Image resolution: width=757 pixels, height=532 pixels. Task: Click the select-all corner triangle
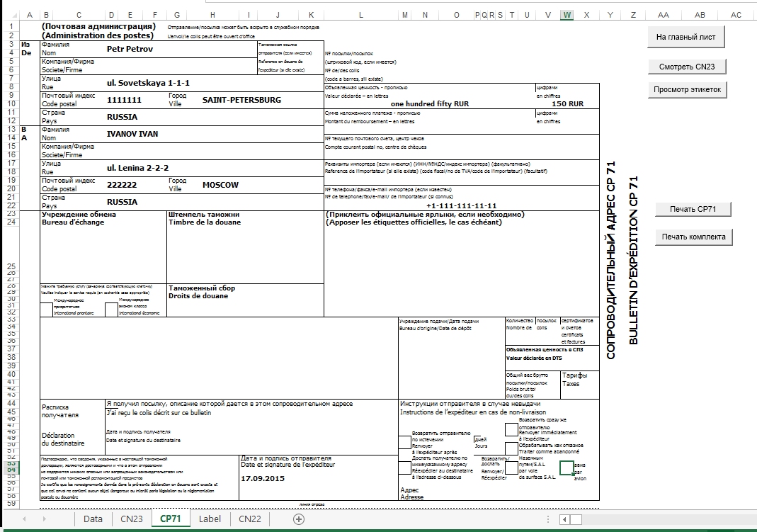point(10,15)
